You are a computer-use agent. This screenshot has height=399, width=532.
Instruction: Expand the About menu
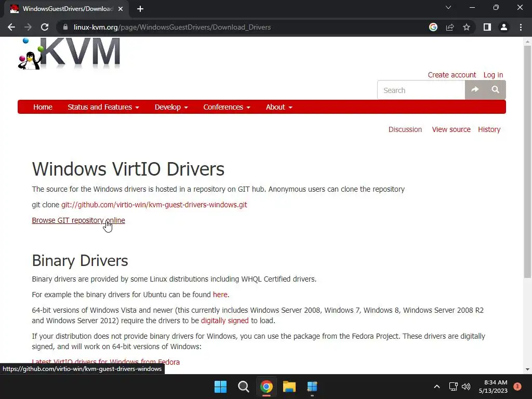(279, 107)
